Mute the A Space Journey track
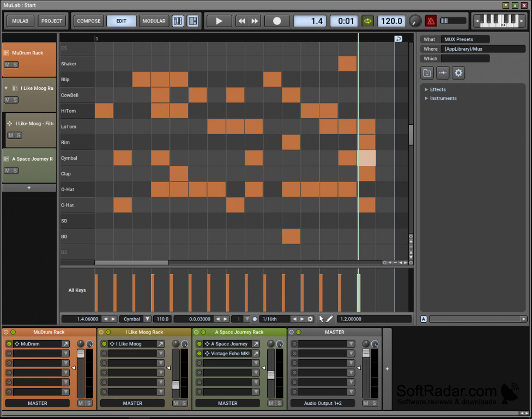The width and height of the screenshot is (532, 419). [7, 171]
